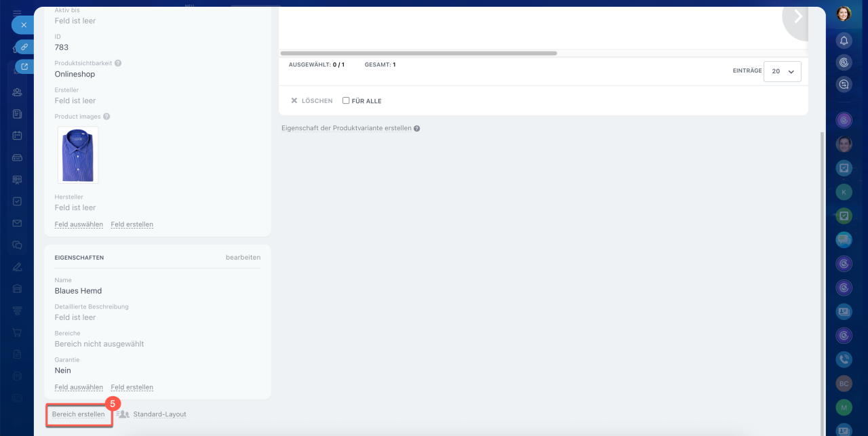Click Eigenschaft der Produktvariante erstellen link
Viewport: 868px width, 436px height.
[346, 128]
